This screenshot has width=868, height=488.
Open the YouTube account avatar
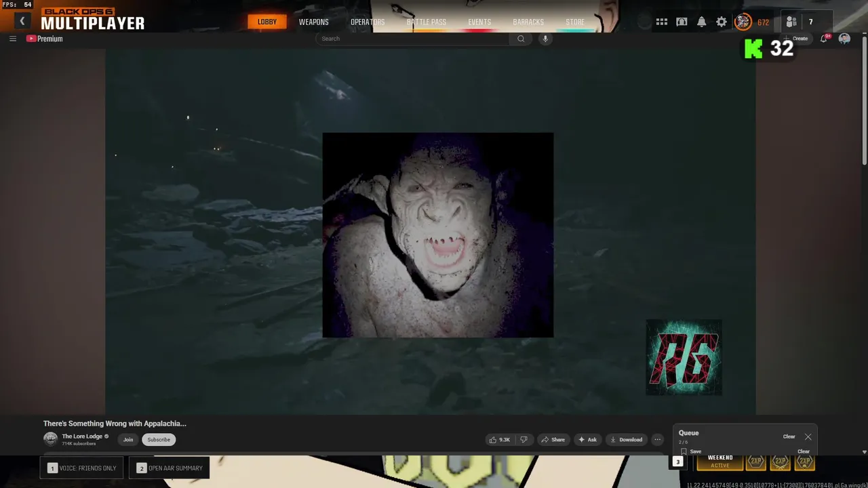844,39
